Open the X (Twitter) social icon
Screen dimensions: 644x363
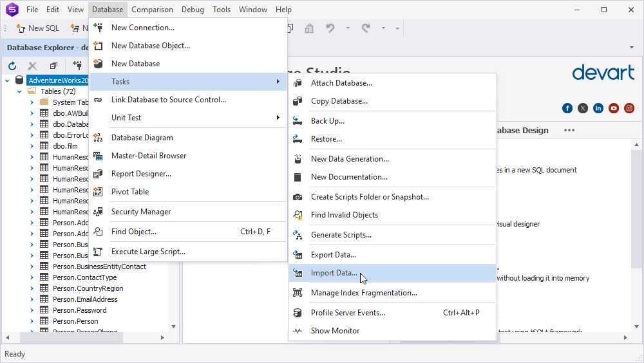583,108
